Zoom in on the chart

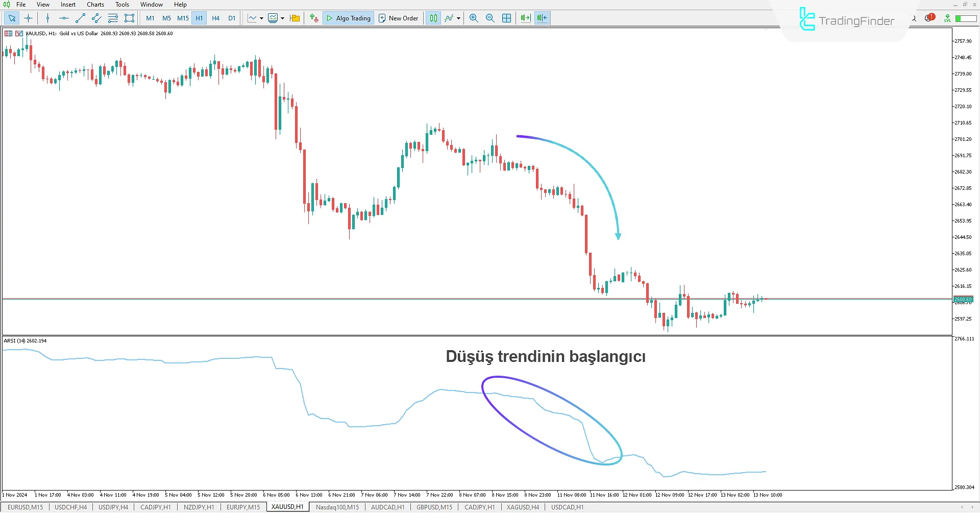[474, 18]
